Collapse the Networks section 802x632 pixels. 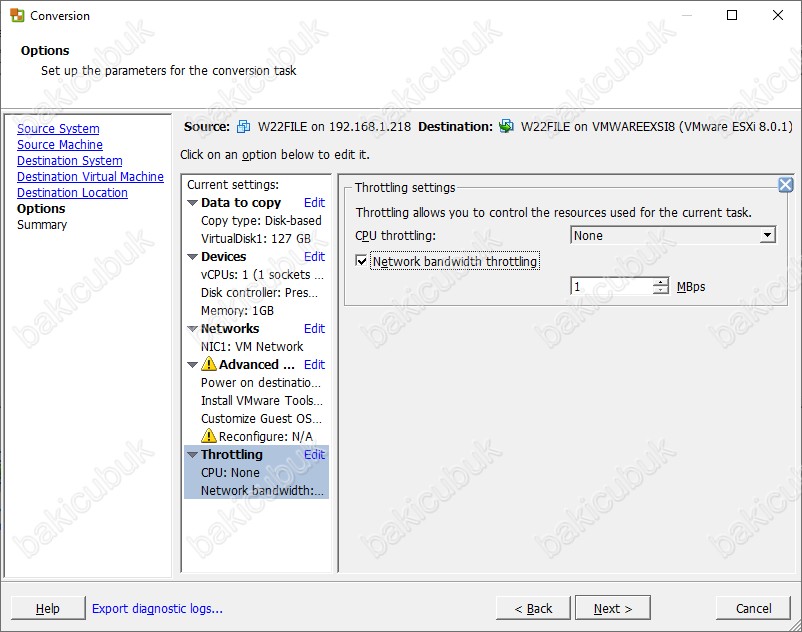(x=192, y=329)
